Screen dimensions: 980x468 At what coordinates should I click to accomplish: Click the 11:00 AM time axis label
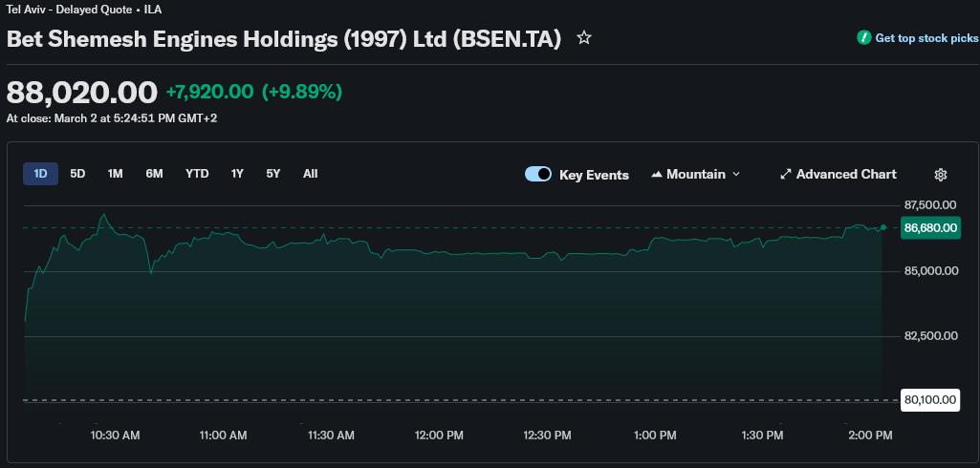point(223,435)
